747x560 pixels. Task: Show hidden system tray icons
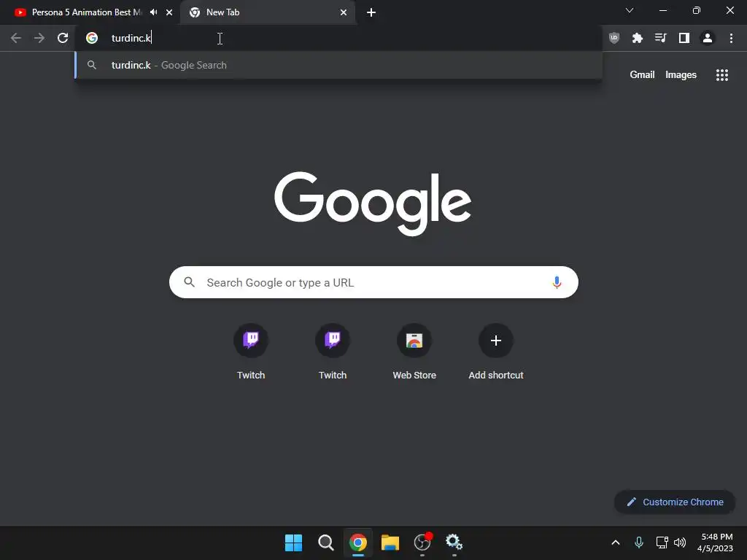click(616, 542)
